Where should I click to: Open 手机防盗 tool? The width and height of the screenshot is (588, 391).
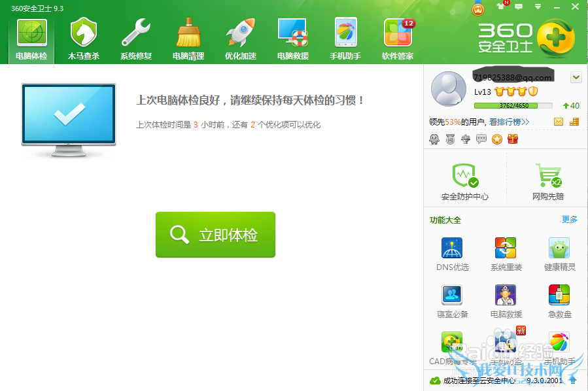point(506,348)
